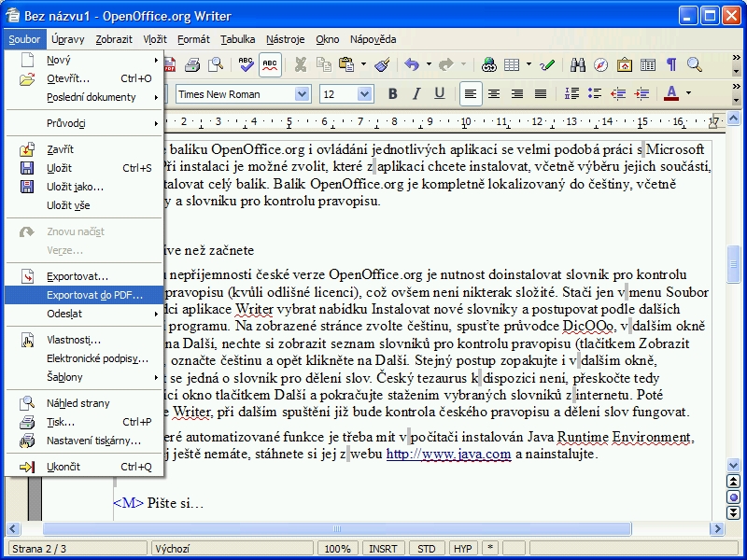Click the Print file directly icon

click(192, 64)
